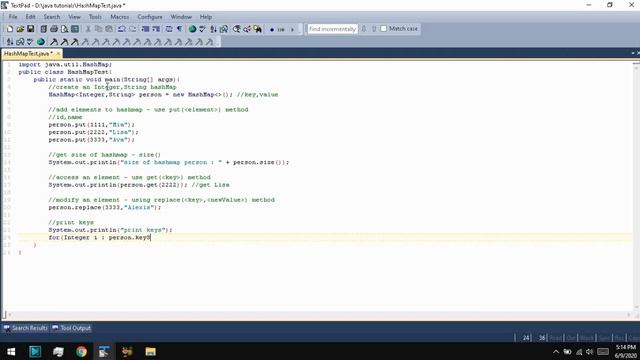The height and width of the screenshot is (360, 640).
Task: Open Google Chrome from the taskbar
Action: [81, 351]
